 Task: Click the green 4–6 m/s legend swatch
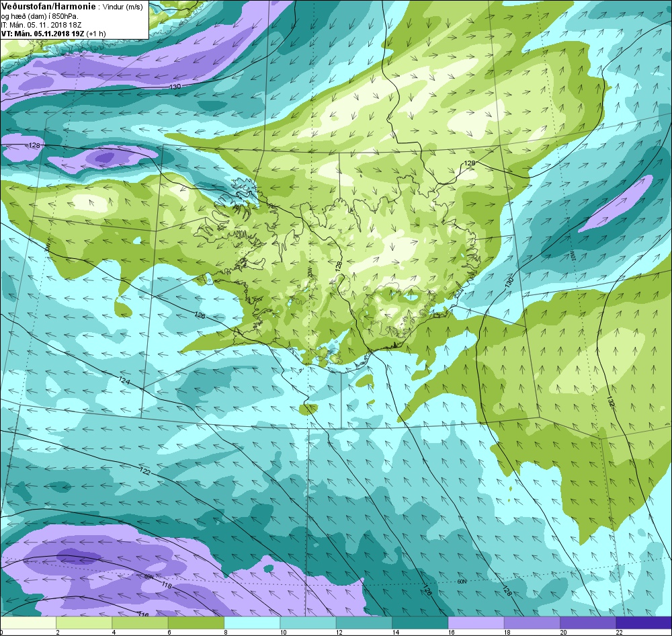140,623
